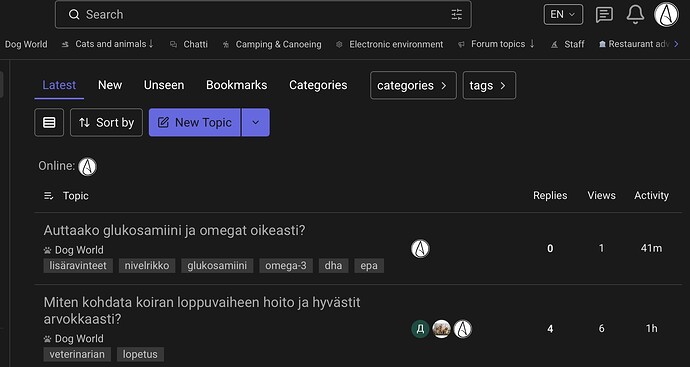Image resolution: width=690 pixels, height=367 pixels.
Task: Sort by Activity column header
Action: tap(651, 196)
